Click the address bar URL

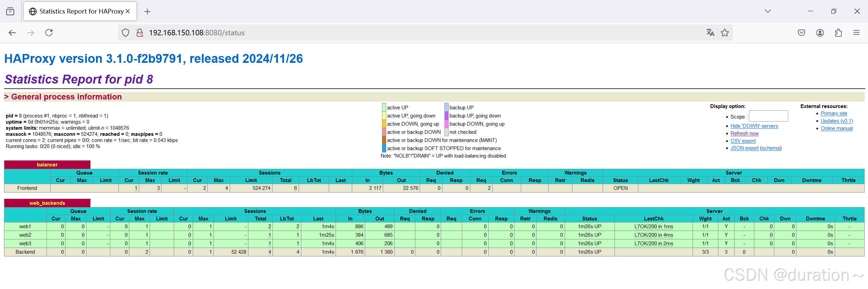[197, 33]
